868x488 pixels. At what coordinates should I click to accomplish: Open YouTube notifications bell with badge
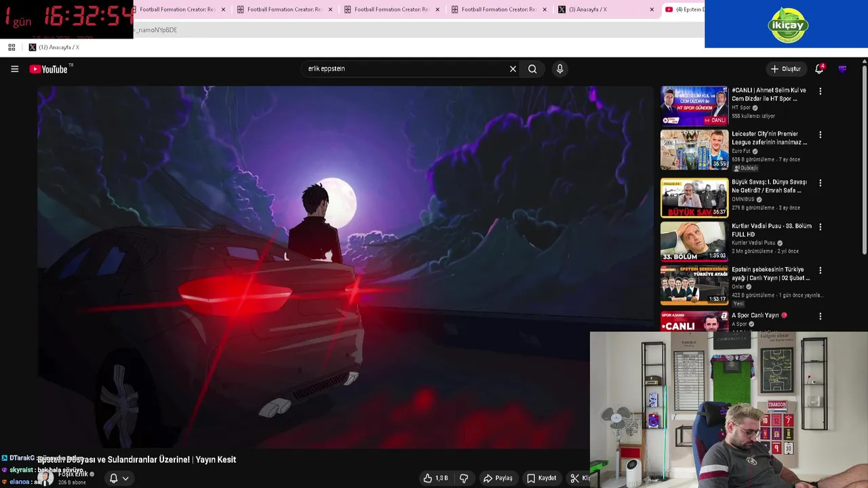click(819, 68)
